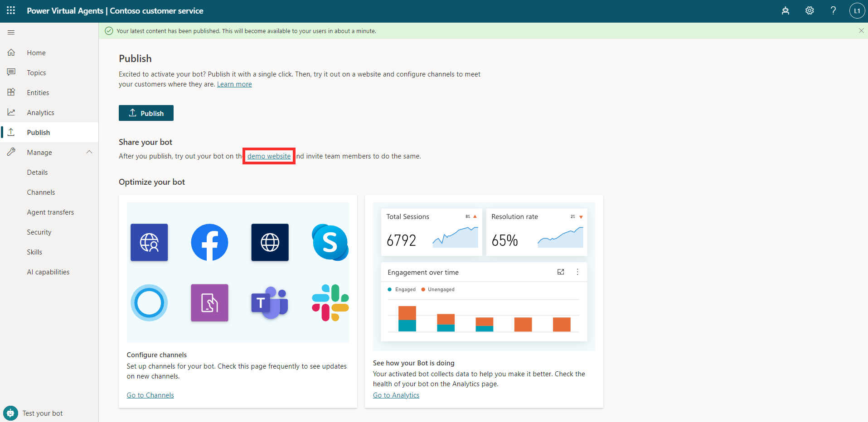868x422 pixels.
Task: Click the green success checkmark icon
Action: pyautogui.click(x=109, y=31)
